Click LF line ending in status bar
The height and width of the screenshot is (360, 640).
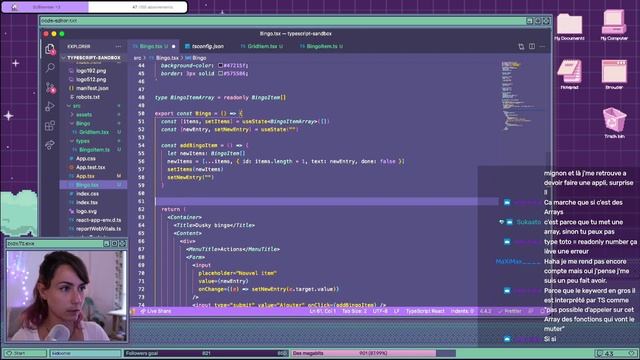396,311
